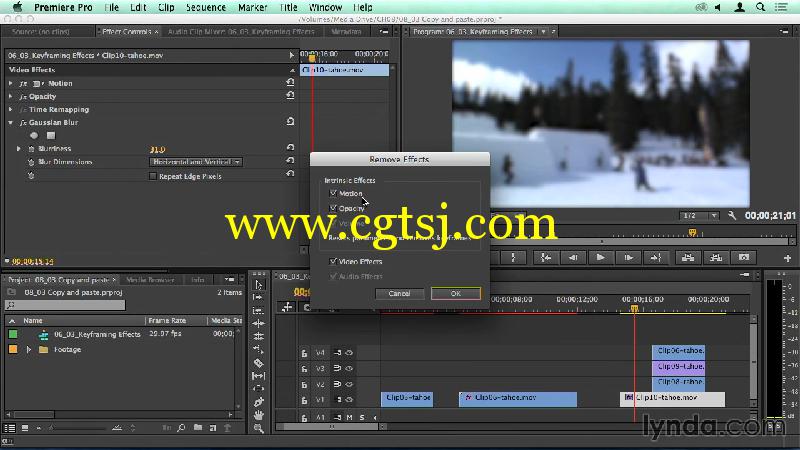
Task: Reset the Motion effect
Action: coord(290,82)
